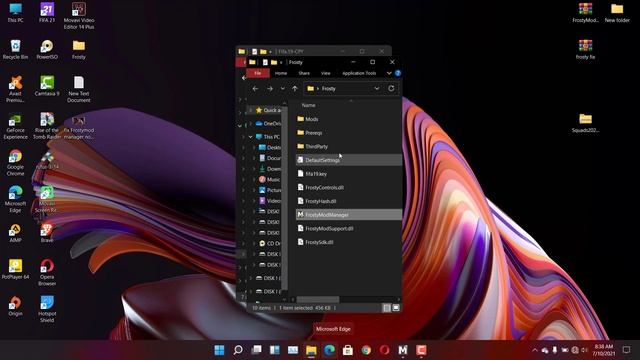Expand Videos tree node arrow
Image resolution: width=640 pixels, height=360 pixels.
254,201
